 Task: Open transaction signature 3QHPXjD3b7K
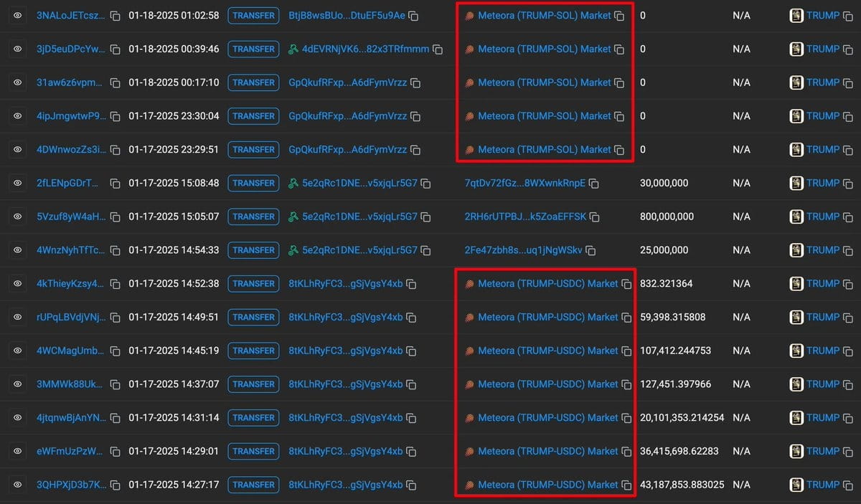click(x=71, y=485)
